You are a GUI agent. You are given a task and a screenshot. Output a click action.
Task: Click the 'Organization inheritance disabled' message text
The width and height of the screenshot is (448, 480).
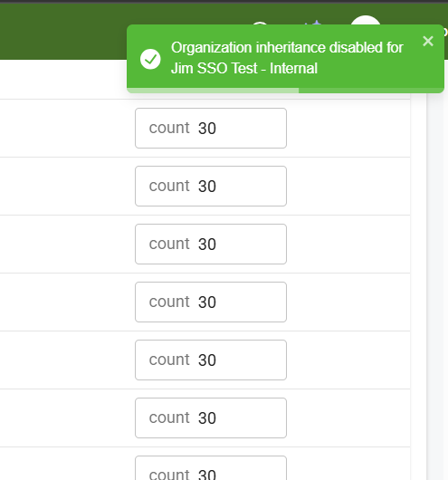(x=287, y=48)
